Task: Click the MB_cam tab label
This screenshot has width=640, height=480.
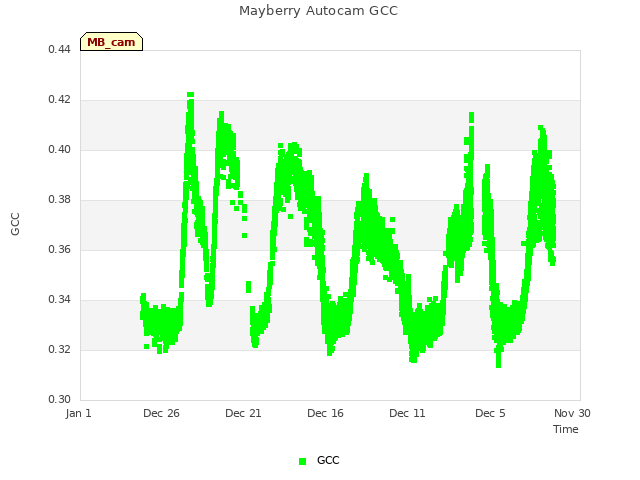Action: tap(111, 42)
